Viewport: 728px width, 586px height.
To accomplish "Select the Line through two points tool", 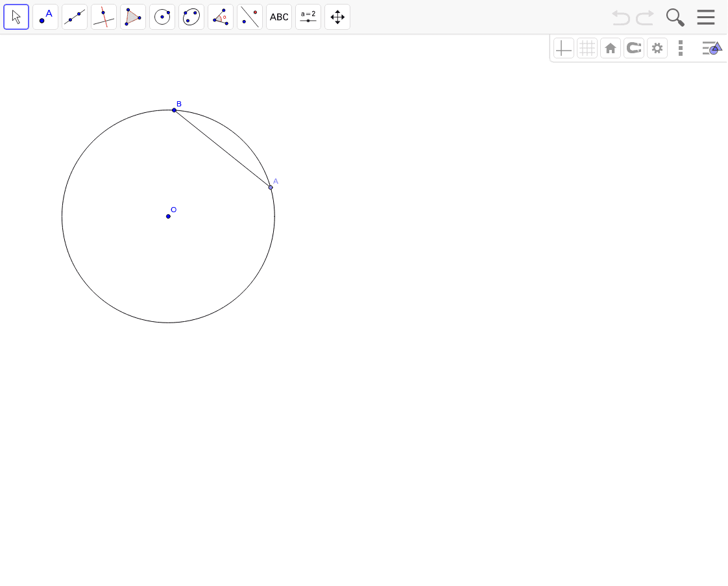I will [75, 17].
